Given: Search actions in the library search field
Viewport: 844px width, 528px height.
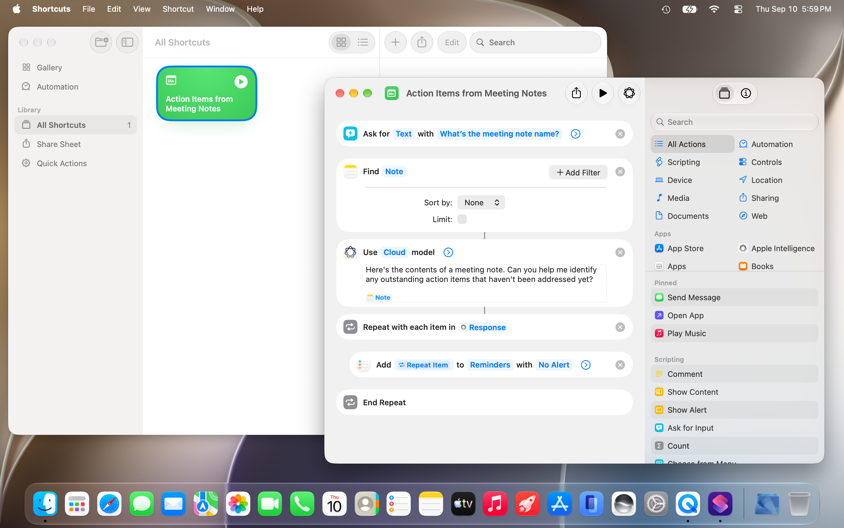Looking at the screenshot, I should point(734,122).
